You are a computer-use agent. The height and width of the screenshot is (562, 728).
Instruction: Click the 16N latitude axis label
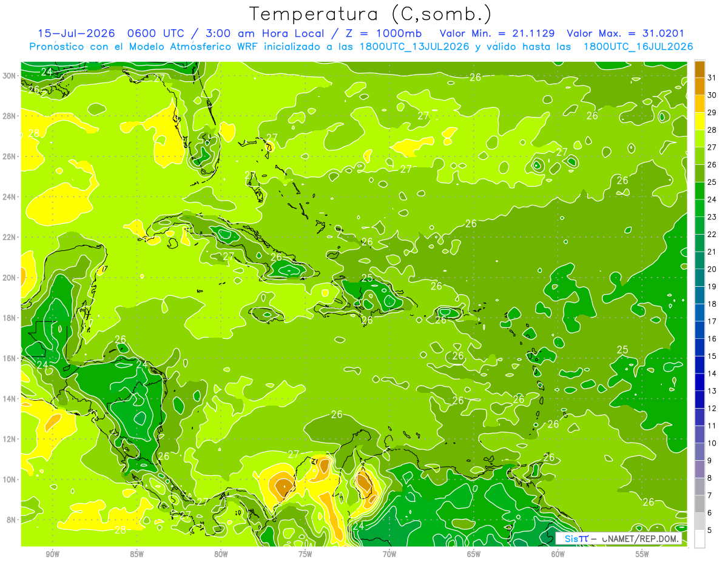coord(9,358)
